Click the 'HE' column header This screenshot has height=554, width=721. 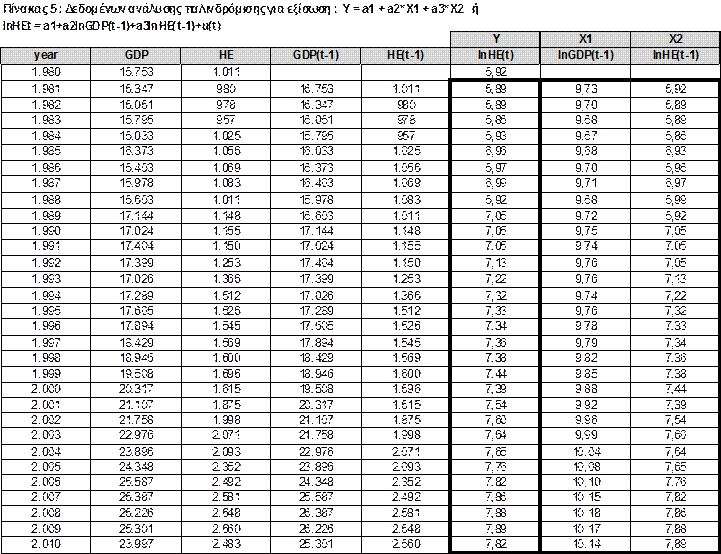tap(226, 55)
